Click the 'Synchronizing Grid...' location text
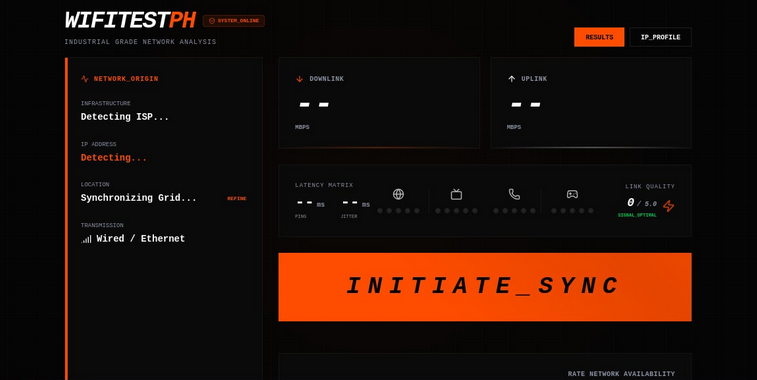The width and height of the screenshot is (757, 380). (x=139, y=198)
